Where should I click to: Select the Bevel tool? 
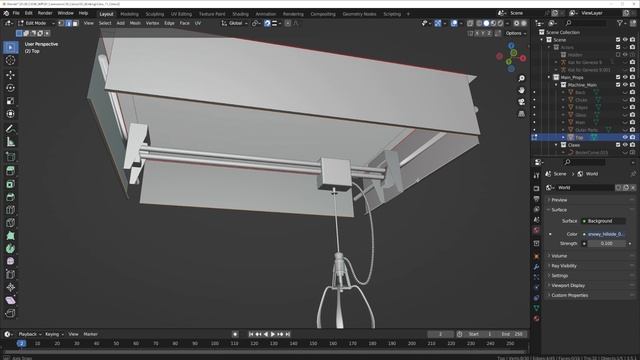click(x=11, y=197)
